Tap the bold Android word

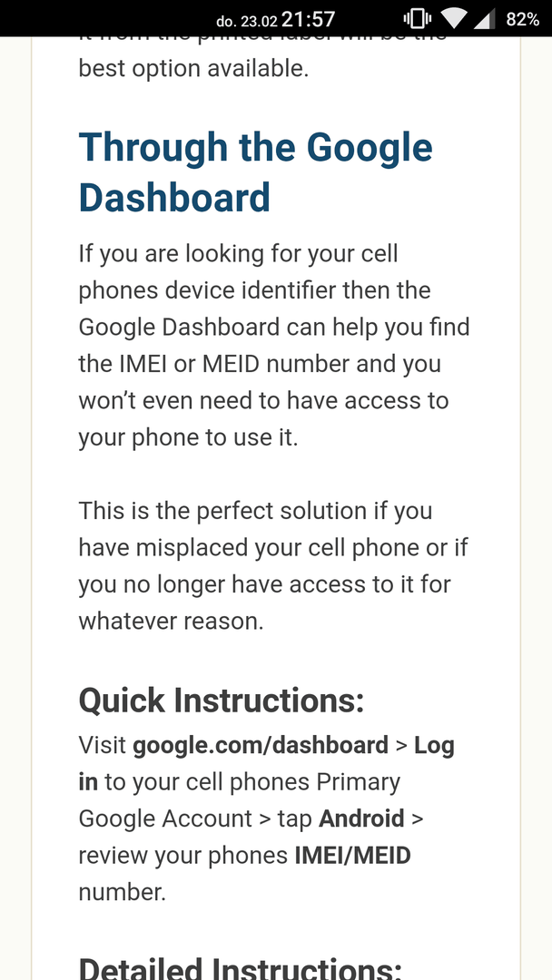point(361,818)
